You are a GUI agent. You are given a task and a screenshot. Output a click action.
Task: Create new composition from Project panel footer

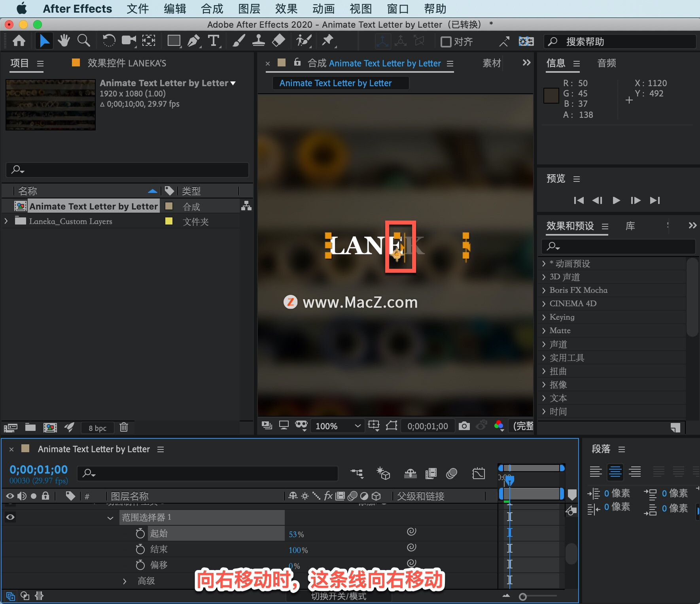[50, 427]
